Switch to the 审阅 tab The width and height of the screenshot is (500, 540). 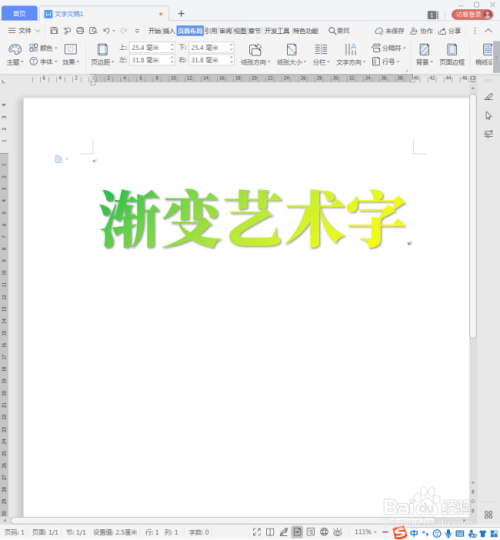226,31
